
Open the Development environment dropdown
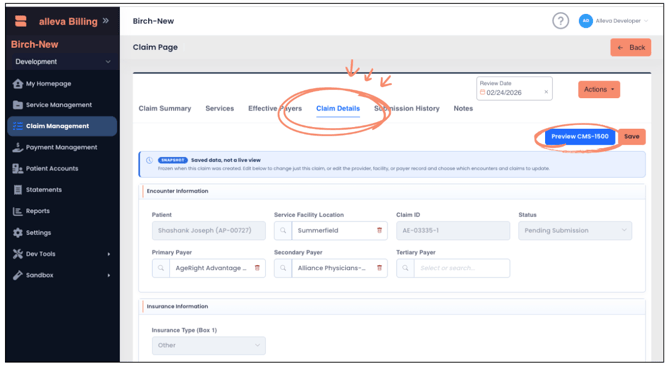[63, 62]
